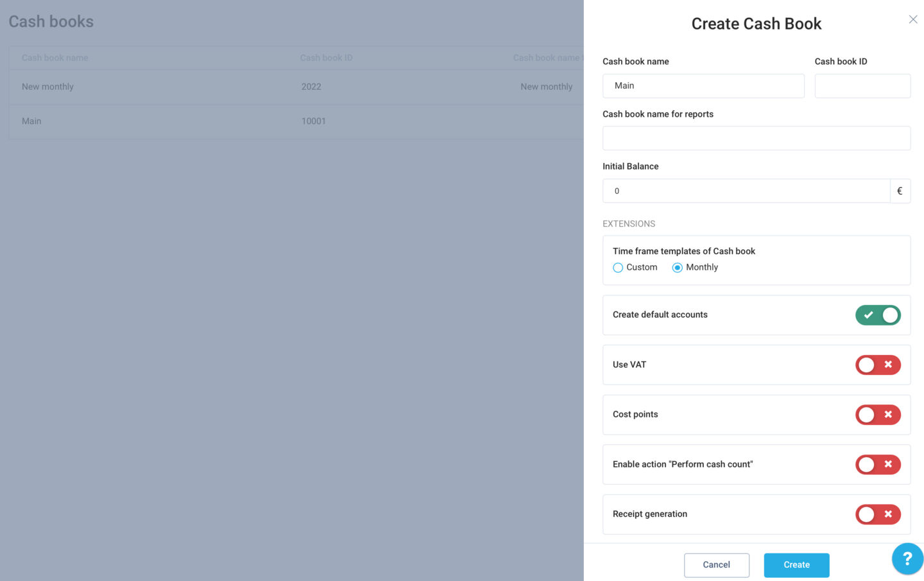Viewport: 924px width, 581px height.
Task: Click "New monthly" in Cash book name column
Action: [x=47, y=87]
